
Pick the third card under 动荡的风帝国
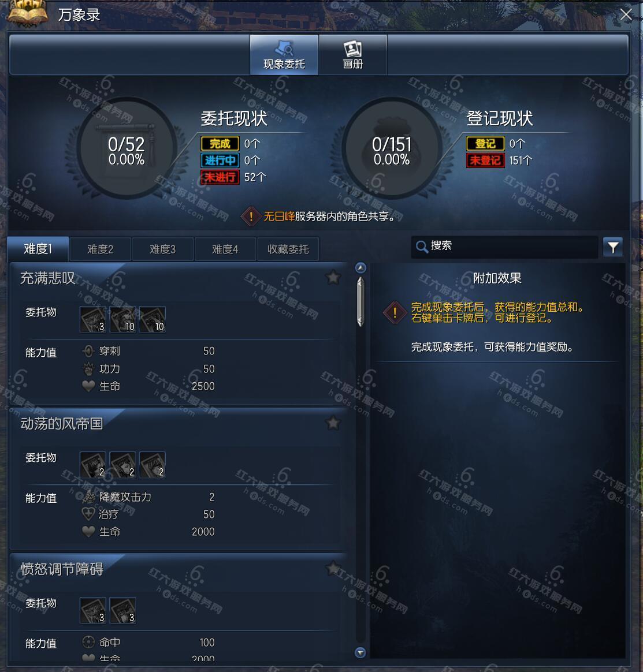[153, 465]
